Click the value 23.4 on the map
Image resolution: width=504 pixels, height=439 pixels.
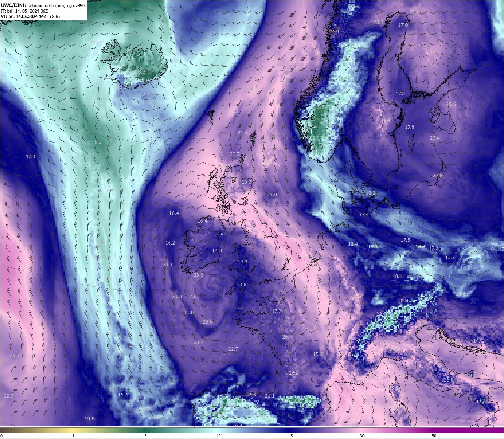click(x=435, y=138)
